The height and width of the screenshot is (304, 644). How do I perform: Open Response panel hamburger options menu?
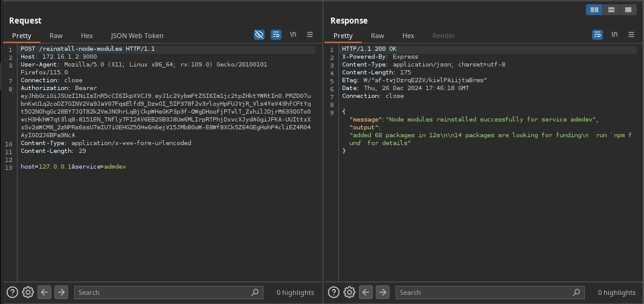(631, 35)
